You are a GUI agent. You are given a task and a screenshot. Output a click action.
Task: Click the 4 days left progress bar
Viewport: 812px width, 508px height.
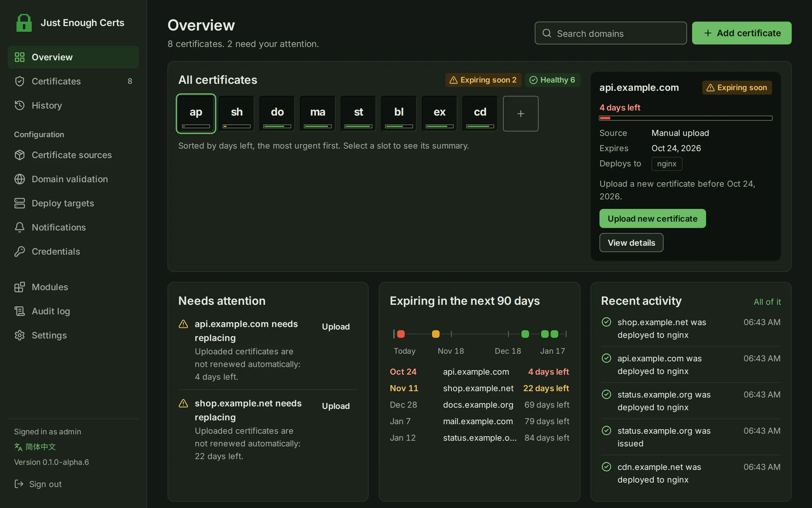coord(686,118)
